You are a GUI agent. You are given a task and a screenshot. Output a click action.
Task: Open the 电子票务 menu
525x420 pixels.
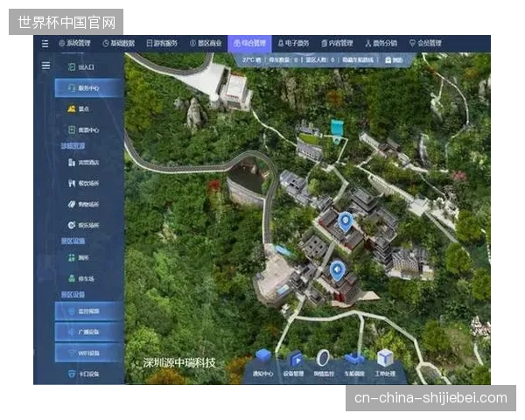coord(293,43)
